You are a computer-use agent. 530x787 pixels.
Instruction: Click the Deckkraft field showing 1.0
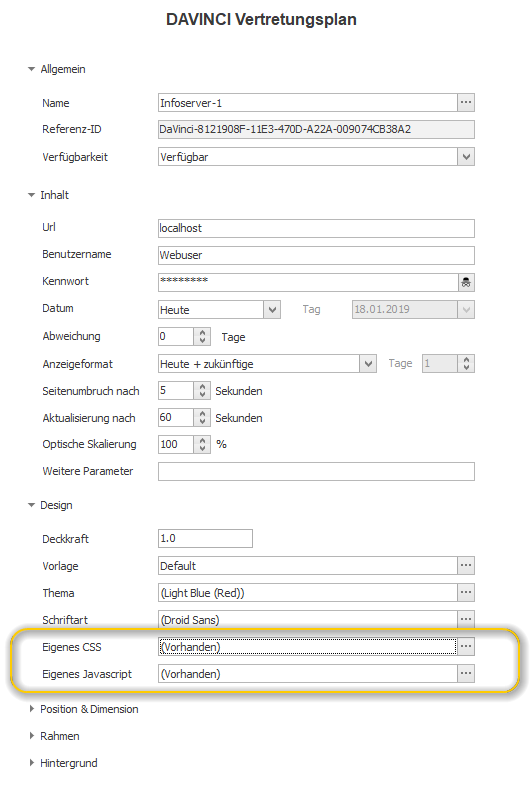(x=205, y=538)
